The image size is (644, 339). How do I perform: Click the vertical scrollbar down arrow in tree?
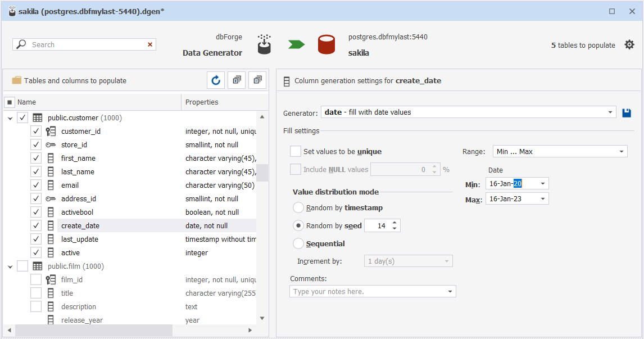pos(262,318)
